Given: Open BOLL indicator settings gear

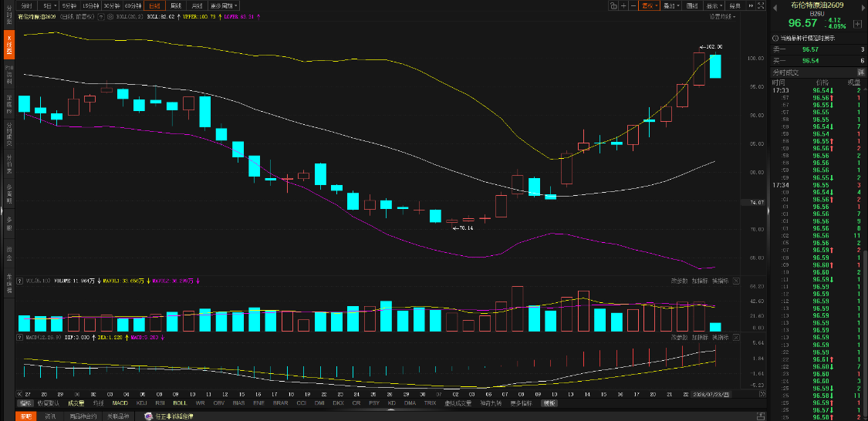Looking at the screenshot, I should pos(110,17).
